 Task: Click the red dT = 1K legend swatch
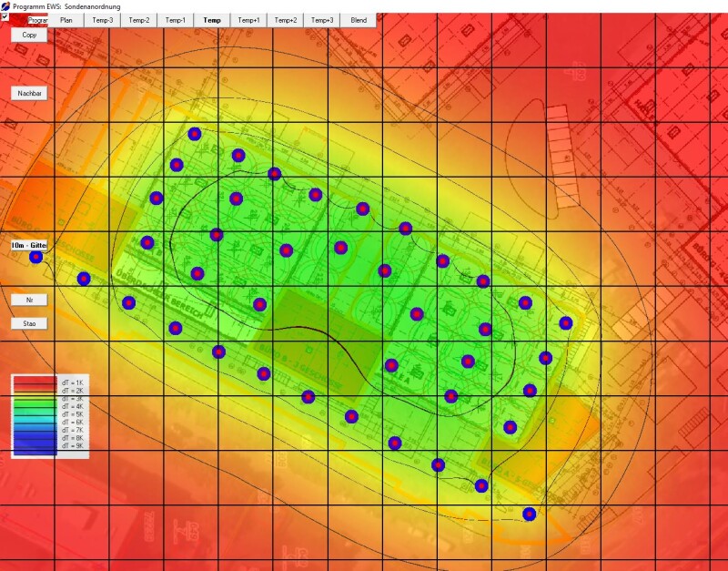(35, 382)
